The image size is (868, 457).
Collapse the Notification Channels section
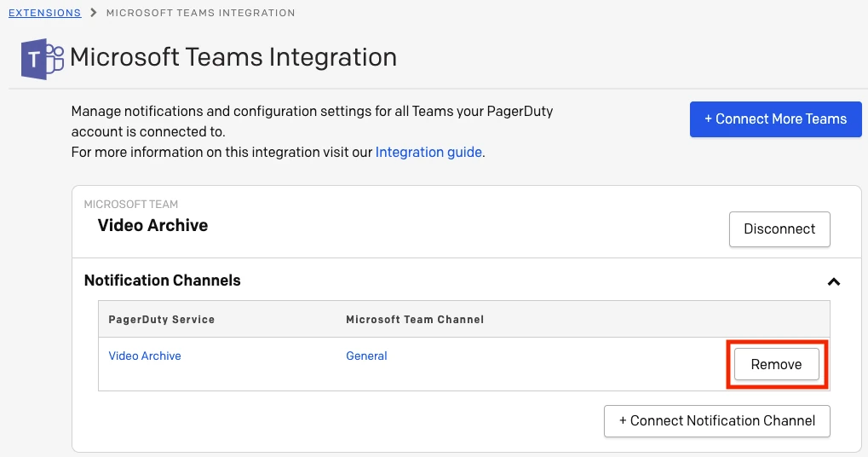834,282
